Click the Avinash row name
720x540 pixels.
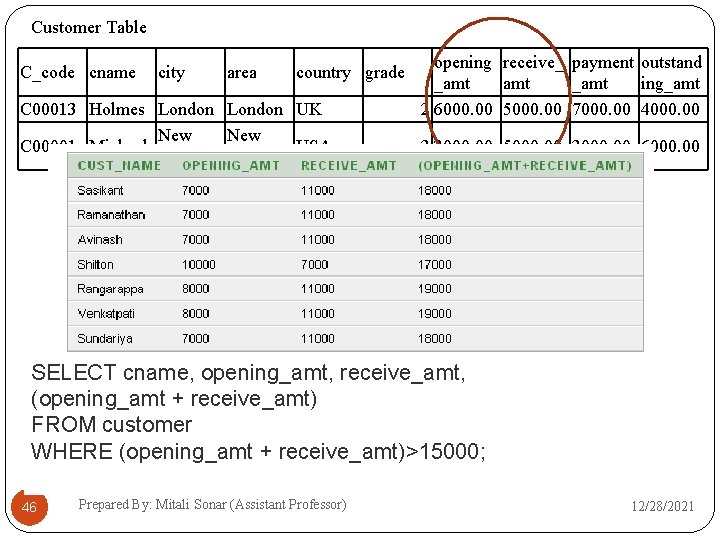pyautogui.click(x=100, y=240)
